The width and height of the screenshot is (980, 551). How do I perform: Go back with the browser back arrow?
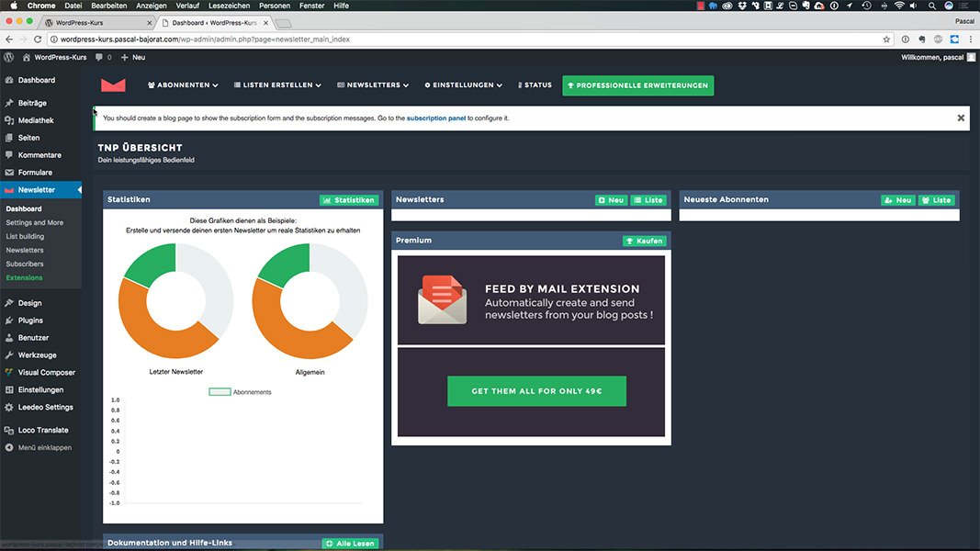9,39
